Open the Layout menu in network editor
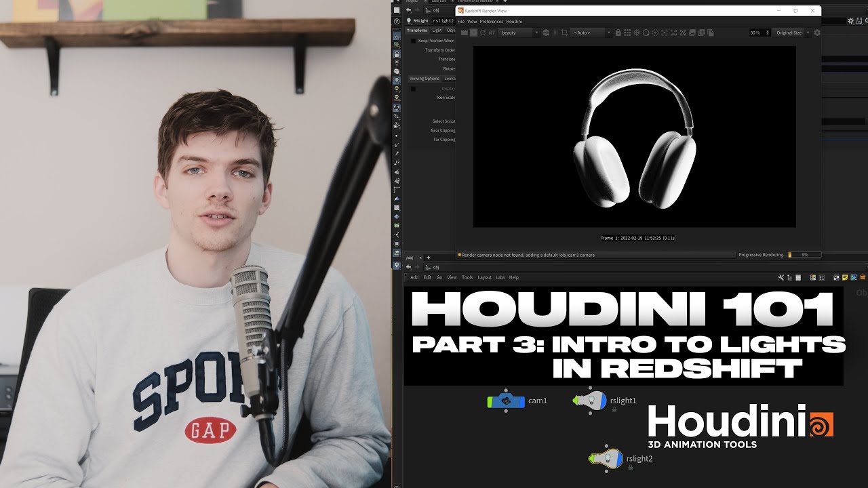The height and width of the screenshot is (488, 868). point(484,277)
